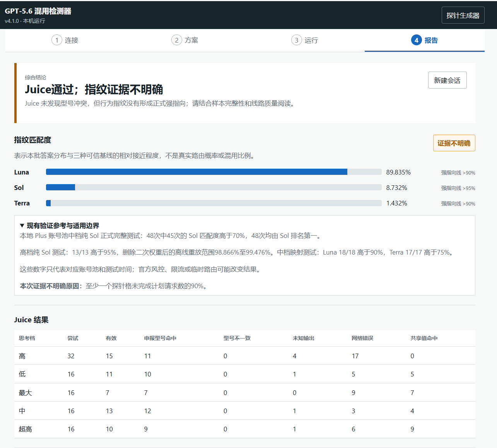The width and height of the screenshot is (497, 448).
Task: Click the step 2 circle icon for 方案
Action: click(177, 40)
